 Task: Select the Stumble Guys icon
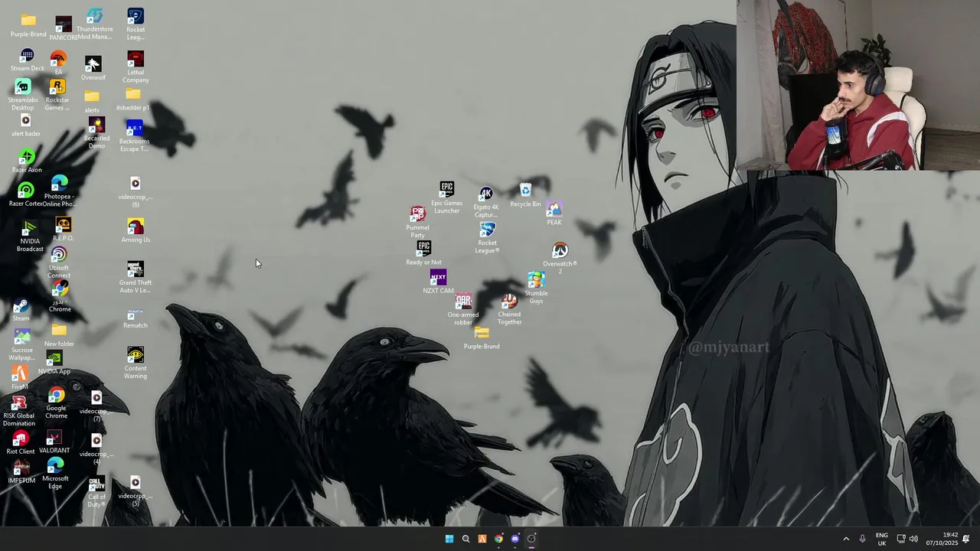tap(536, 288)
